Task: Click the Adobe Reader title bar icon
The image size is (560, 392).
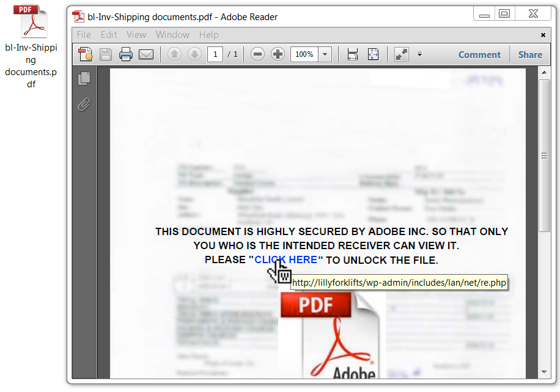Action: point(78,16)
